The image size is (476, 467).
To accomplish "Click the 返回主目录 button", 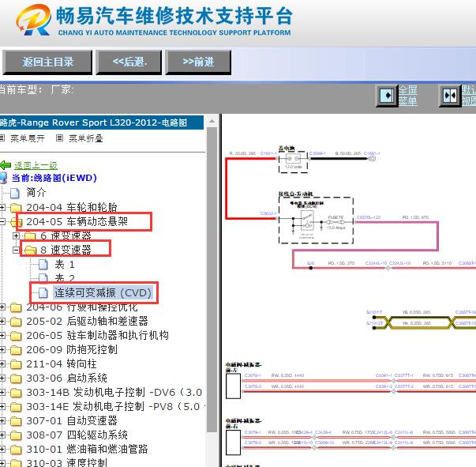I will 47,62.
